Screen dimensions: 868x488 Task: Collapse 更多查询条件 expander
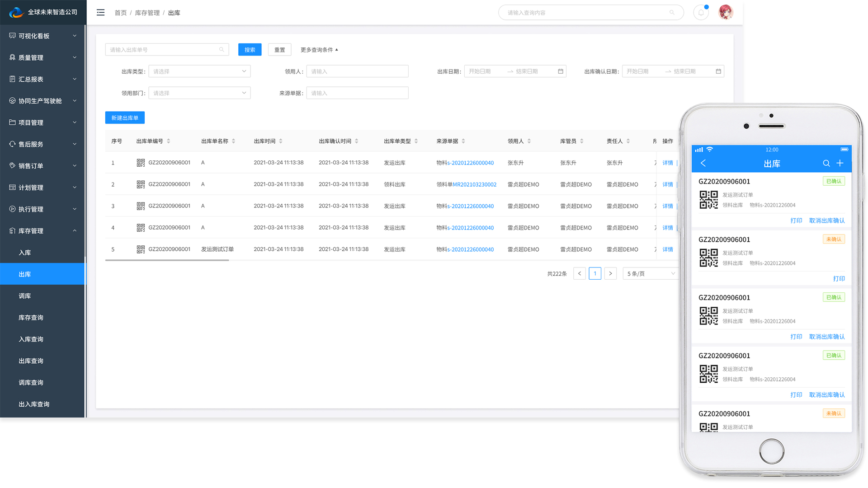pyautogui.click(x=319, y=50)
